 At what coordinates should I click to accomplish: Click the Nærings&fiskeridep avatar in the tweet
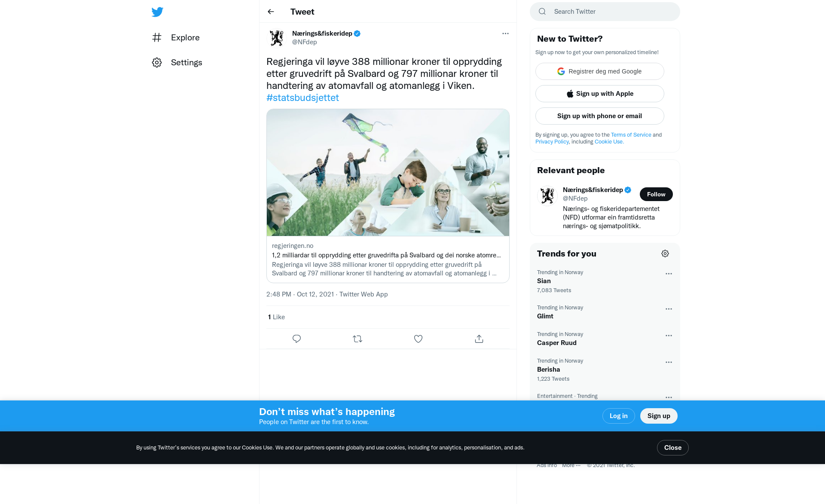[x=277, y=38]
